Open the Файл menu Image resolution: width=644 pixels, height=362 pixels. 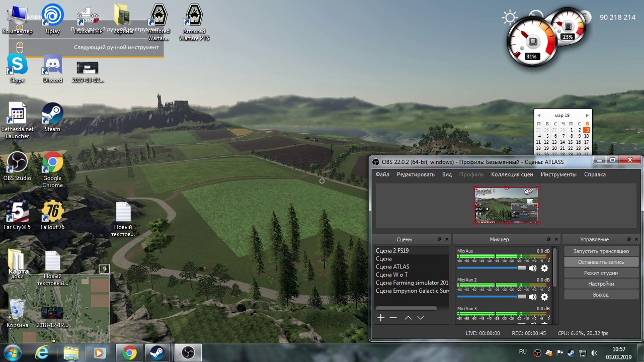[382, 174]
